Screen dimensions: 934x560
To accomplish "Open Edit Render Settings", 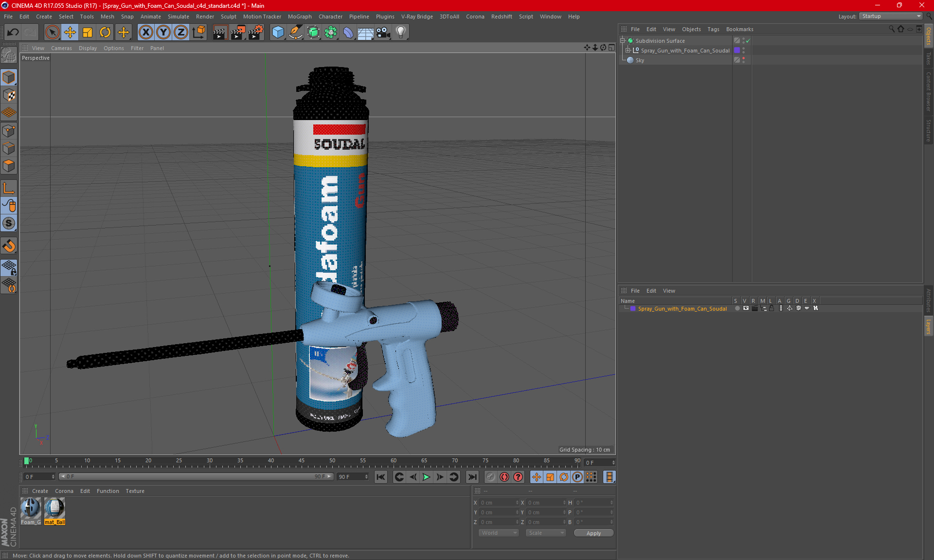I will pyautogui.click(x=256, y=33).
